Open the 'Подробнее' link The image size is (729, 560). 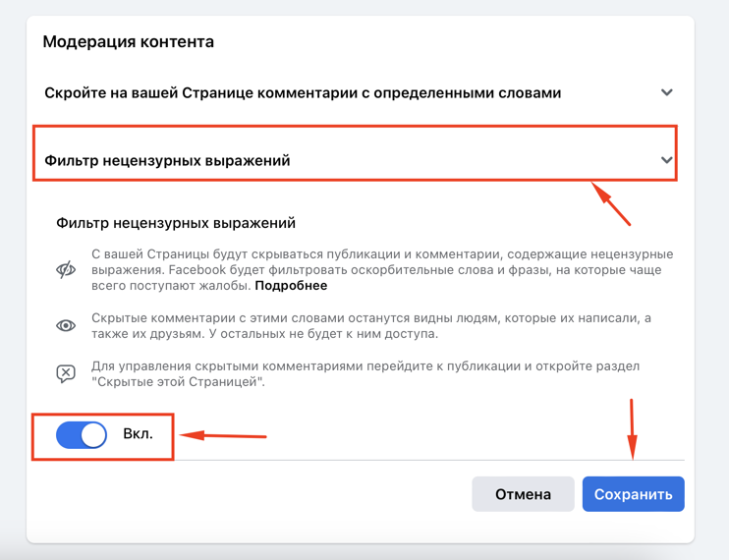click(x=291, y=285)
